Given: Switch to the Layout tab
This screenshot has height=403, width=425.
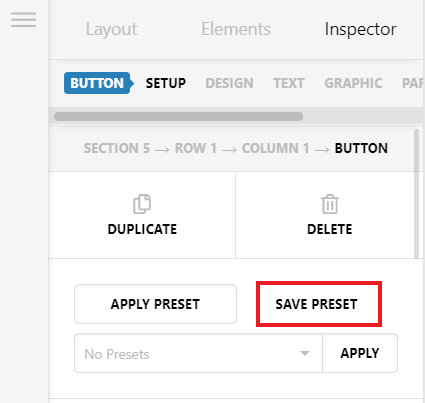Looking at the screenshot, I should [x=111, y=29].
